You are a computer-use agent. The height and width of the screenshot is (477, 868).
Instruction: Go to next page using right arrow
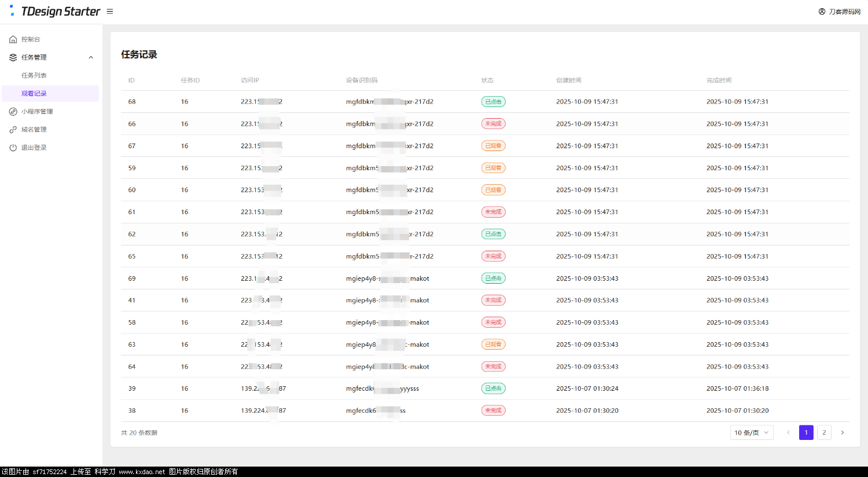[x=842, y=432]
